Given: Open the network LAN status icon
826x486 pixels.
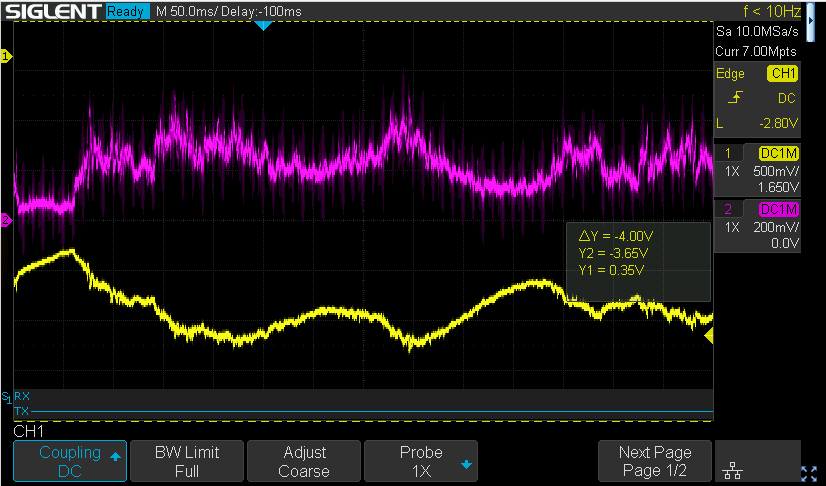Looking at the screenshot, I should tap(732, 471).
